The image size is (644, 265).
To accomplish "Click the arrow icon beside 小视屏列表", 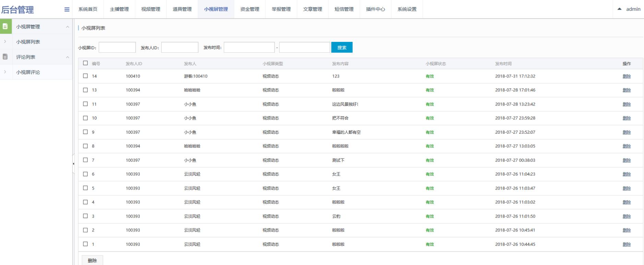I will (5, 41).
